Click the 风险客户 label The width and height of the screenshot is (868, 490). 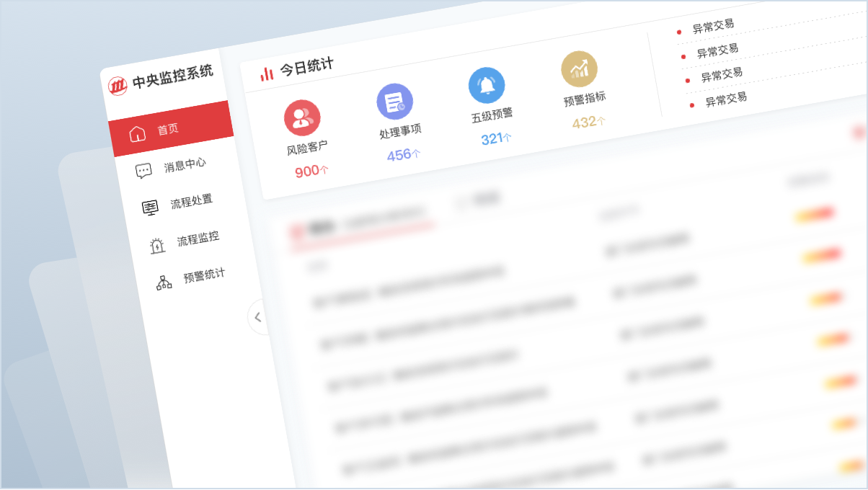pos(307,148)
